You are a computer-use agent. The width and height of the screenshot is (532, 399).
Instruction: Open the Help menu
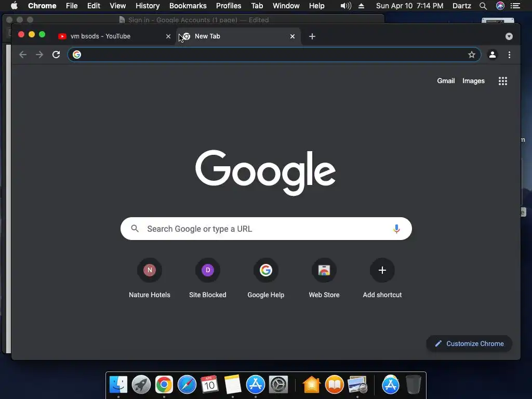316,6
